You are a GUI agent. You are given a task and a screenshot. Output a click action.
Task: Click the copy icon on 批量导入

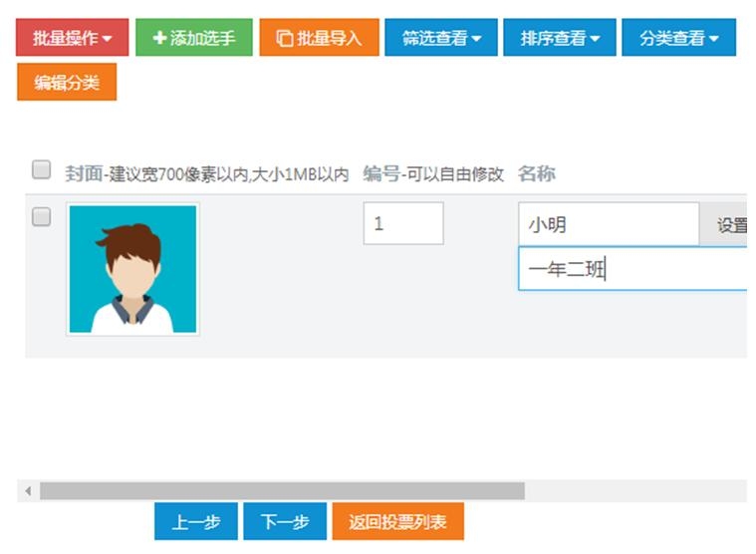click(x=284, y=39)
